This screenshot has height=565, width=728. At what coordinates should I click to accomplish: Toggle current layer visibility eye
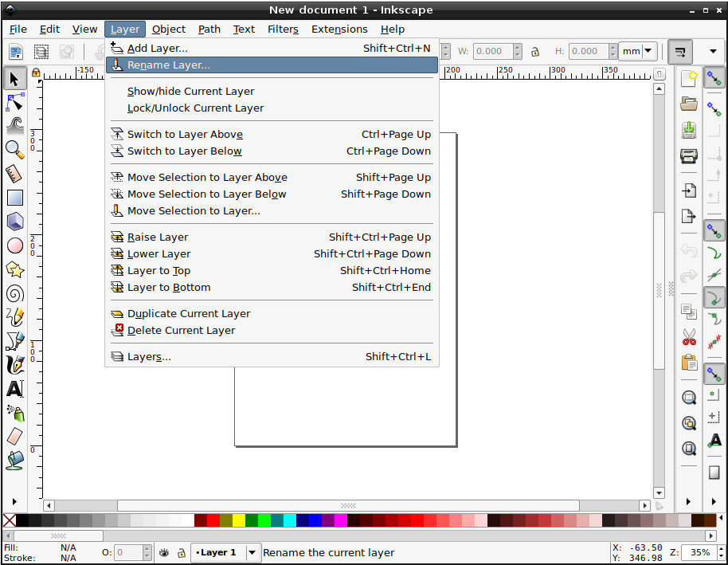(164, 552)
